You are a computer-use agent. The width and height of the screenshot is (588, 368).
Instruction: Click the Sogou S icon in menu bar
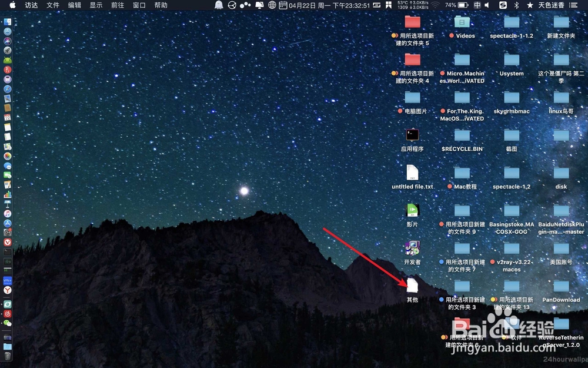tap(503, 5)
